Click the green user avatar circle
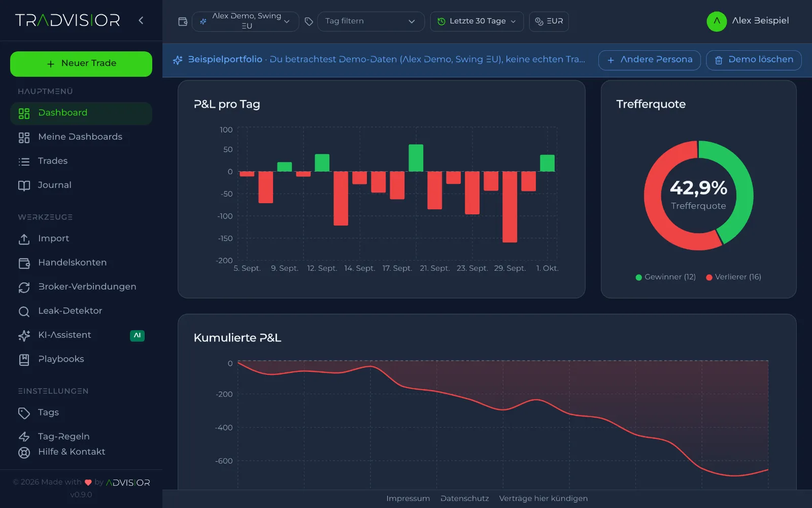This screenshot has width=812, height=508. coord(717,21)
